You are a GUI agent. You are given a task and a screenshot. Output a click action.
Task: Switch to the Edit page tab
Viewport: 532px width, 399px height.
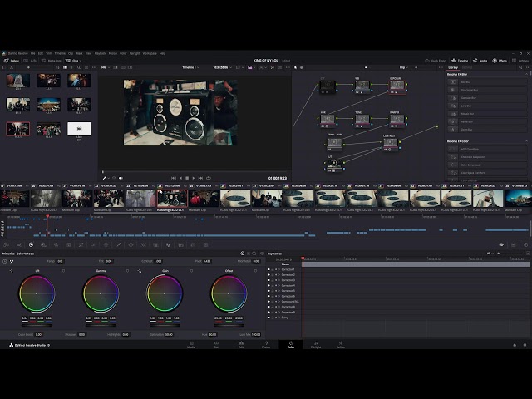click(x=241, y=345)
